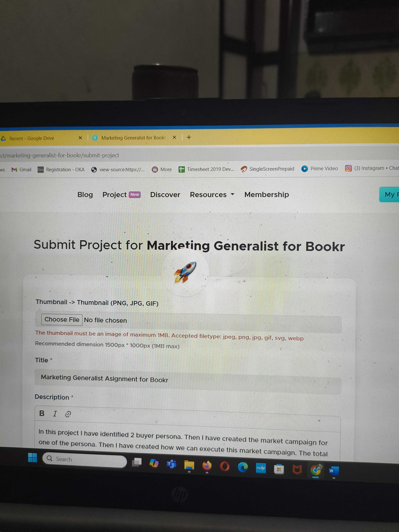Open Firefox from the taskbar
This screenshot has width=399, height=532.
pyautogui.click(x=207, y=466)
